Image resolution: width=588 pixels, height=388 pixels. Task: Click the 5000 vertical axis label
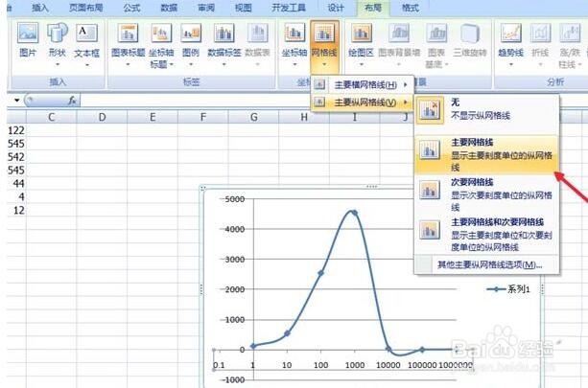pos(234,199)
